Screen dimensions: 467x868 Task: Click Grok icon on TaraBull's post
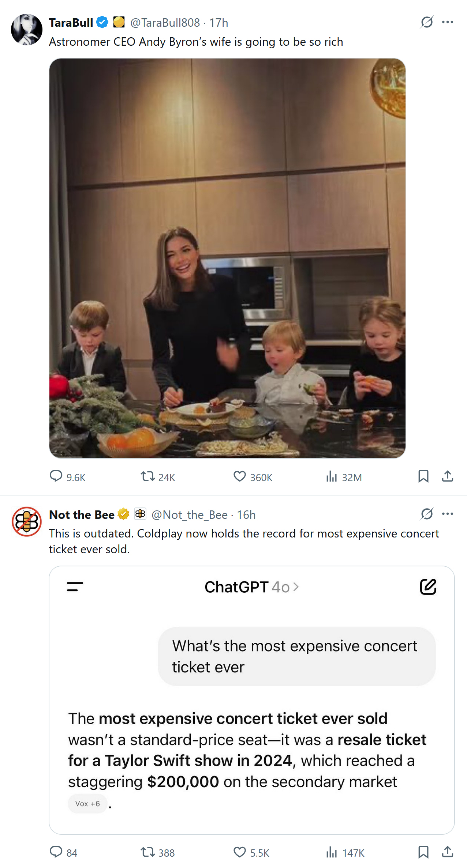pos(427,22)
